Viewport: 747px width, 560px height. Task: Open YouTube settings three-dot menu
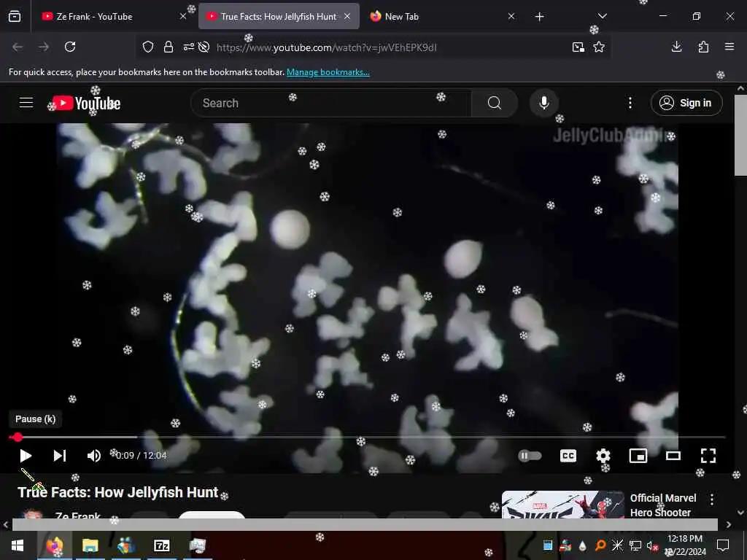(x=630, y=103)
